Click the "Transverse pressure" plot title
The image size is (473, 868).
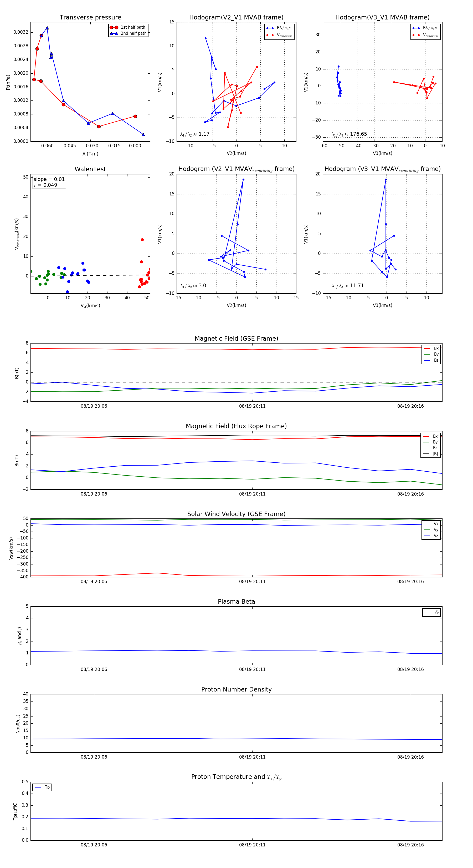pyautogui.click(x=90, y=18)
